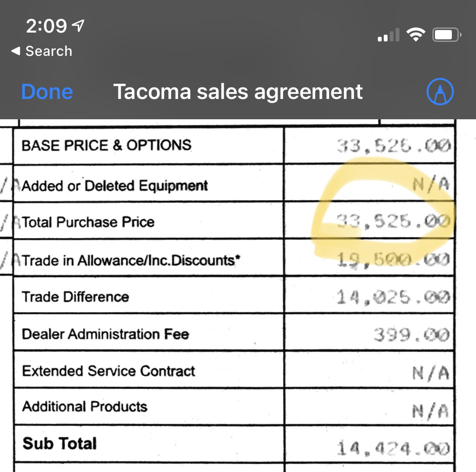Tap the Tacoma sales agreement title

[x=238, y=92]
